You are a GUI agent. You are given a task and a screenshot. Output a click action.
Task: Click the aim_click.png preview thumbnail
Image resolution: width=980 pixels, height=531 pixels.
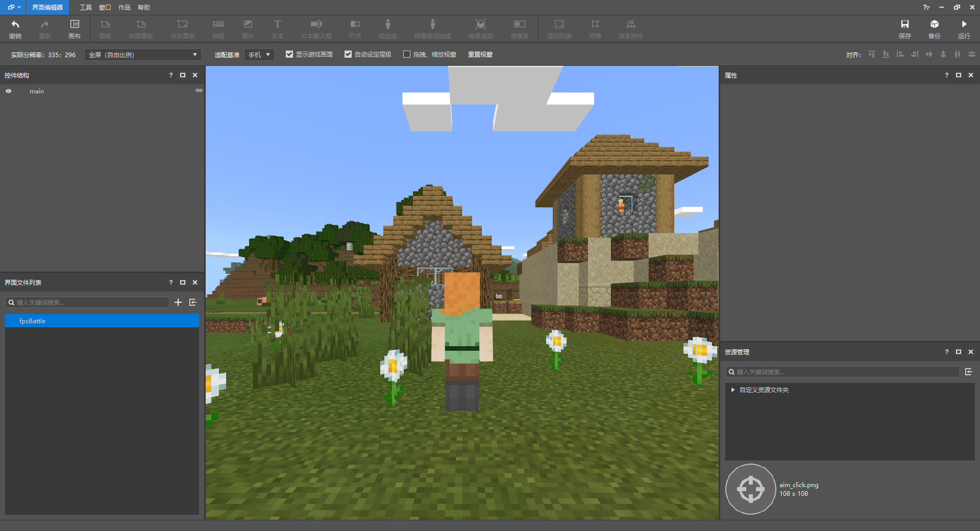[x=750, y=489]
